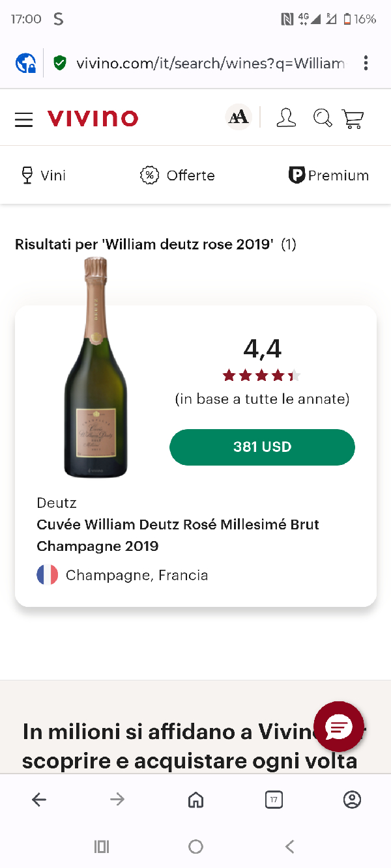Open the Vivino hamburger menu
Image resolution: width=391 pixels, height=868 pixels.
tap(23, 118)
